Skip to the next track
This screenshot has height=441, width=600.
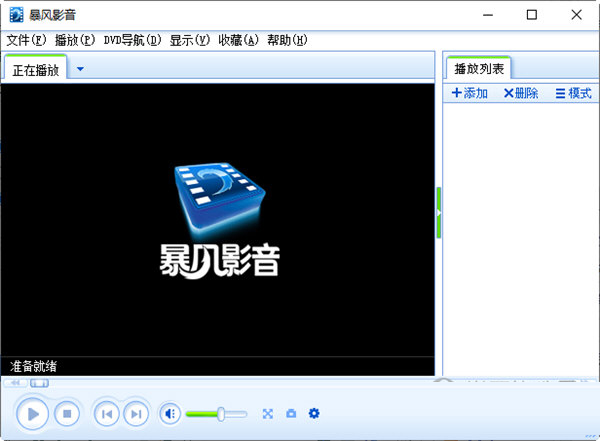coord(136,413)
